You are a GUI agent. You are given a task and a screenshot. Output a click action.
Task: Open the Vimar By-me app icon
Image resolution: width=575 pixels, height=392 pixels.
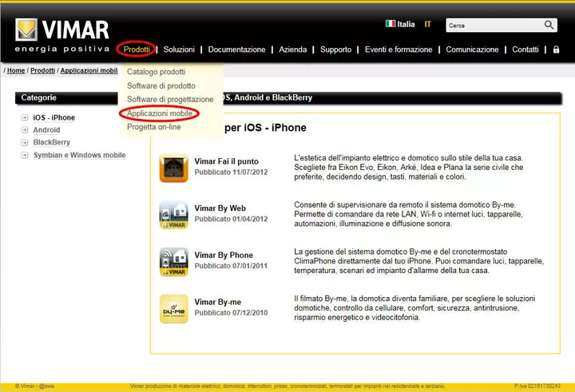pos(174,309)
